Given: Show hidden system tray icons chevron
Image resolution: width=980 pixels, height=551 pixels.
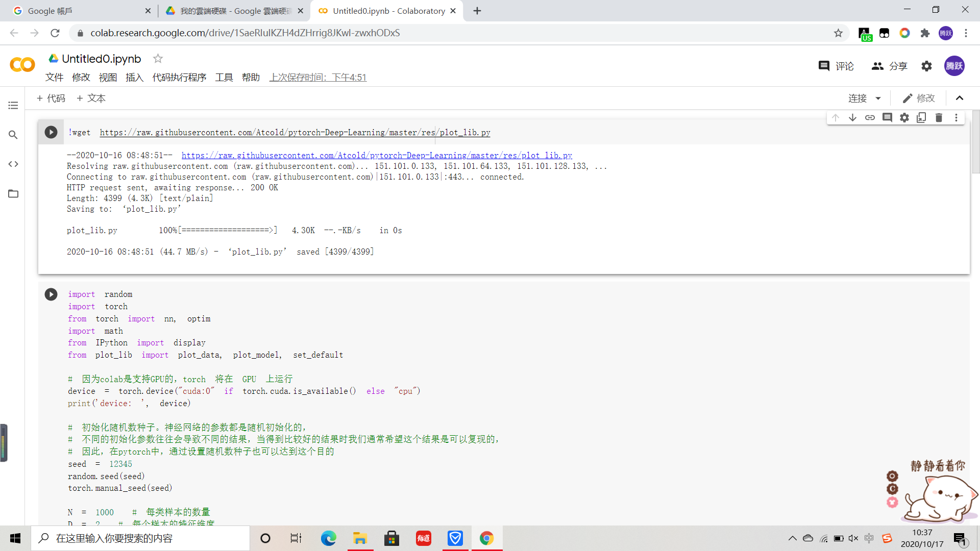Looking at the screenshot, I should coord(792,538).
